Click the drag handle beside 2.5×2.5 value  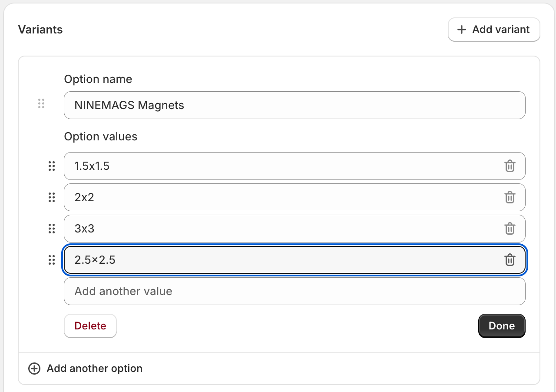click(52, 260)
